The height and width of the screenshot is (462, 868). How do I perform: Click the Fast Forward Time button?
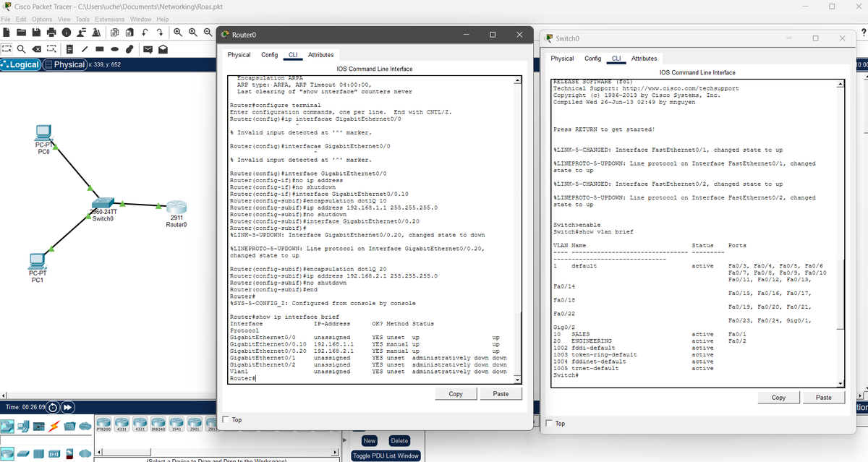point(67,407)
